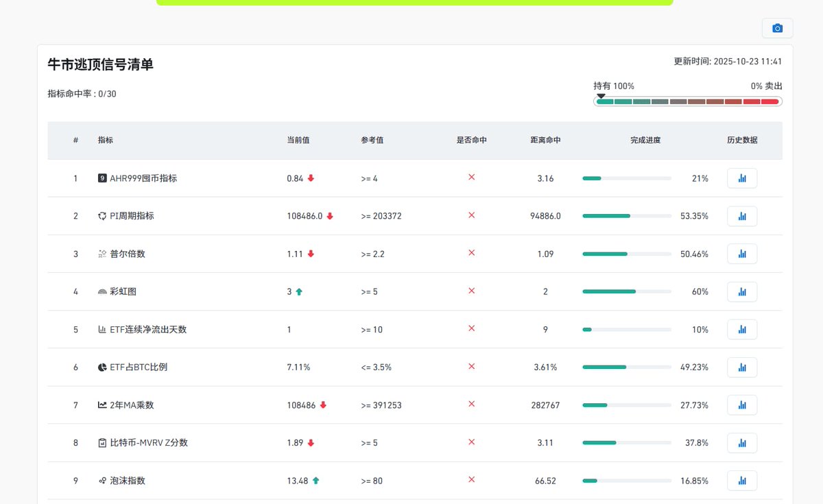Click the AHR999囤币指标 indicator name
The height and width of the screenshot is (504, 823).
(143, 178)
